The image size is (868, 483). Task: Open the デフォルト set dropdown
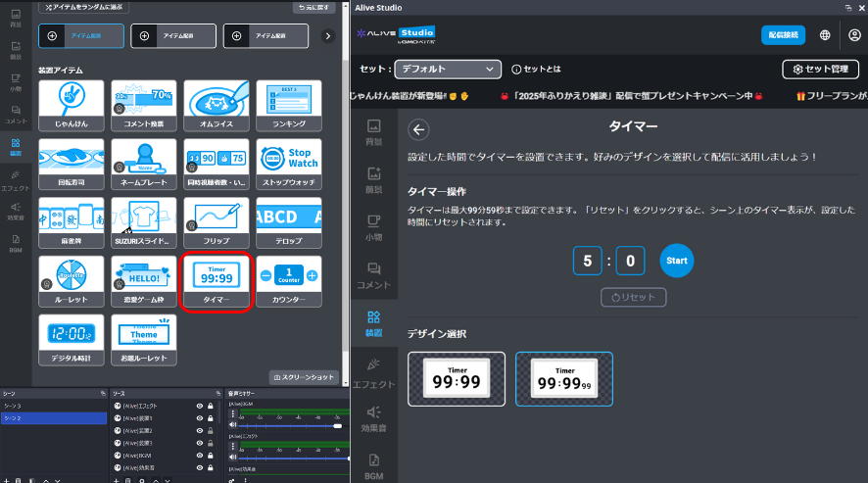[447, 70]
